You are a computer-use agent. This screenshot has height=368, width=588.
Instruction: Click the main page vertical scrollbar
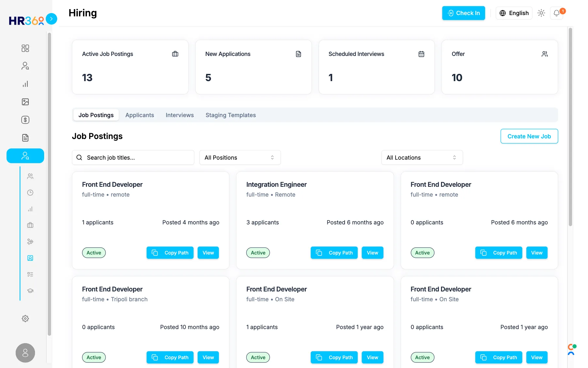click(x=570, y=127)
